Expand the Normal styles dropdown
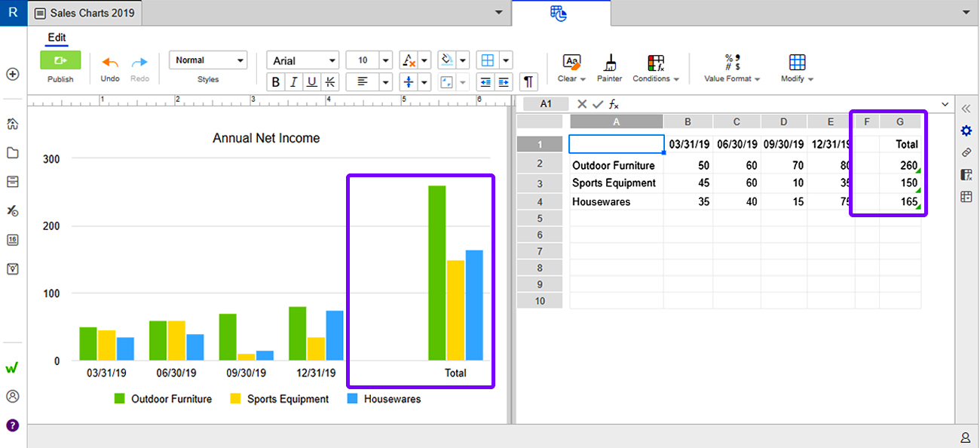This screenshot has width=980, height=448. [x=208, y=60]
